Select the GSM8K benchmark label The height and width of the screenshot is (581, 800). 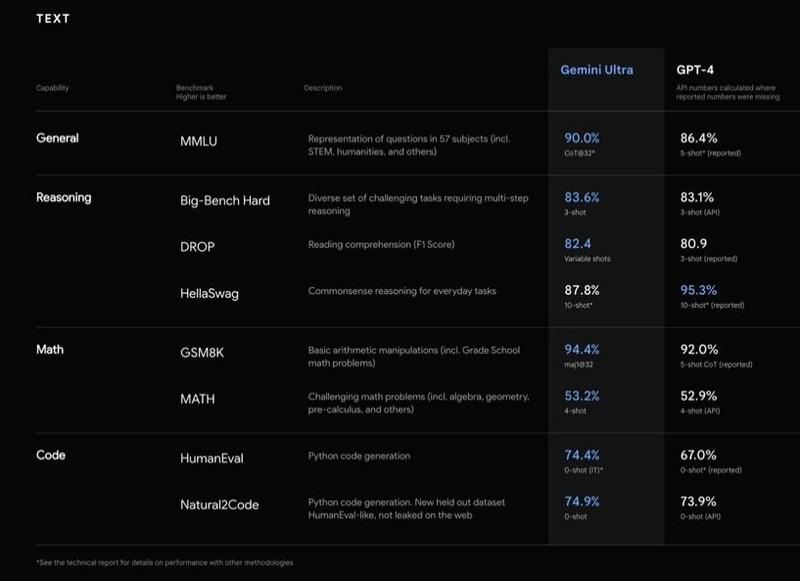pyautogui.click(x=203, y=352)
